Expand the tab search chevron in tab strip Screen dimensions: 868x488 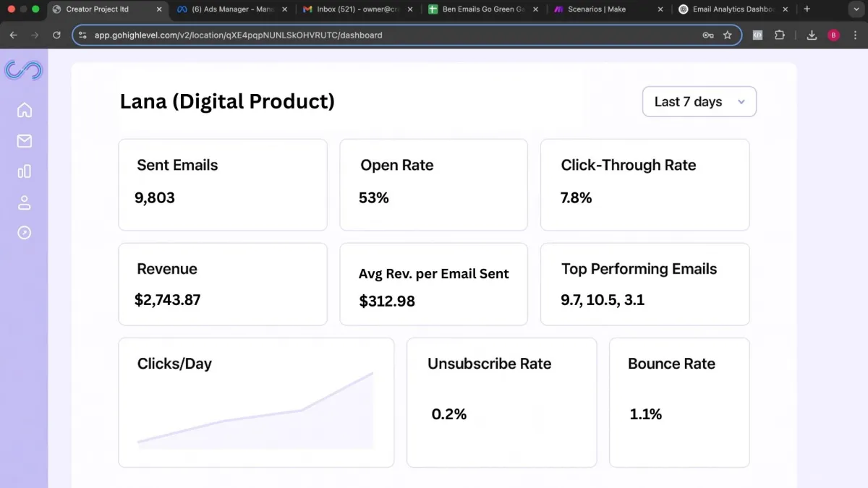853,9
